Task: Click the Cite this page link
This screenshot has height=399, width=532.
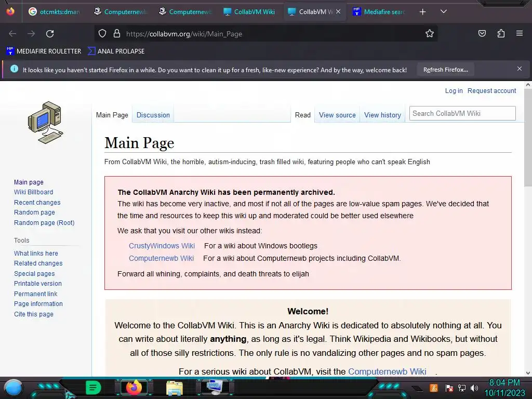Action: (x=34, y=314)
